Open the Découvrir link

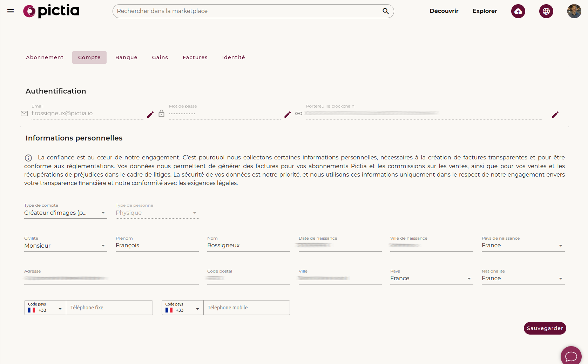coord(444,11)
